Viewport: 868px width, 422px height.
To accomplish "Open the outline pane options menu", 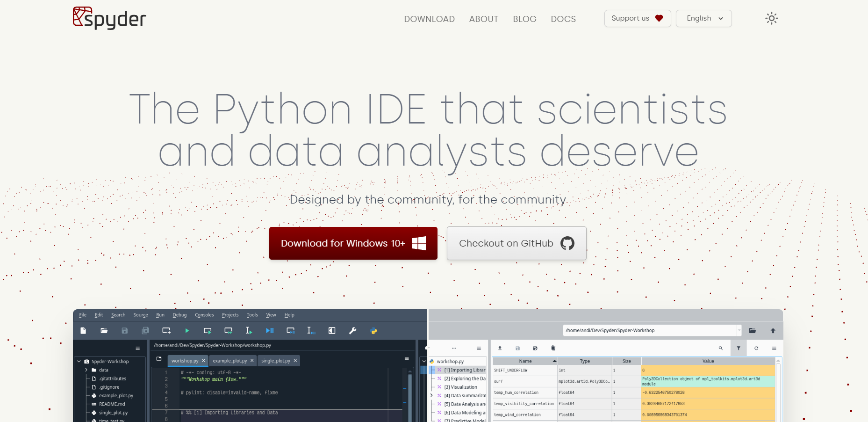I will pos(479,348).
